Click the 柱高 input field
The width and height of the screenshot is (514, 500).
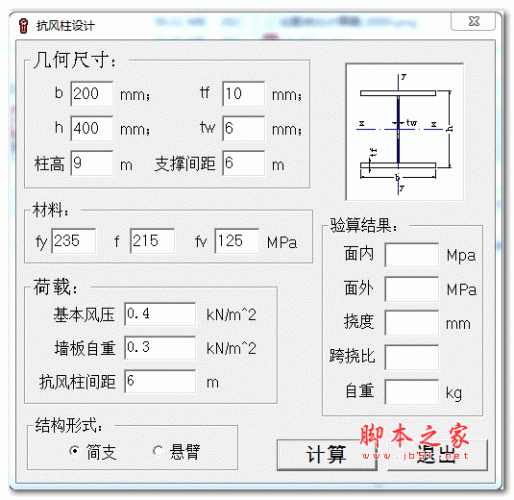click(x=92, y=163)
